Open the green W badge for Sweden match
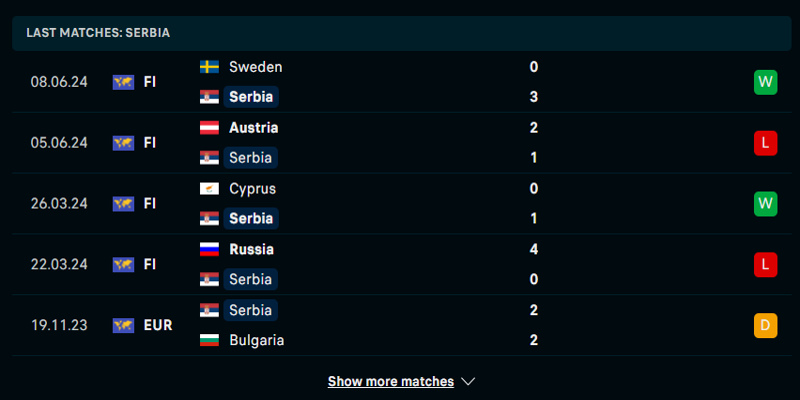The width and height of the screenshot is (800, 400). click(765, 82)
